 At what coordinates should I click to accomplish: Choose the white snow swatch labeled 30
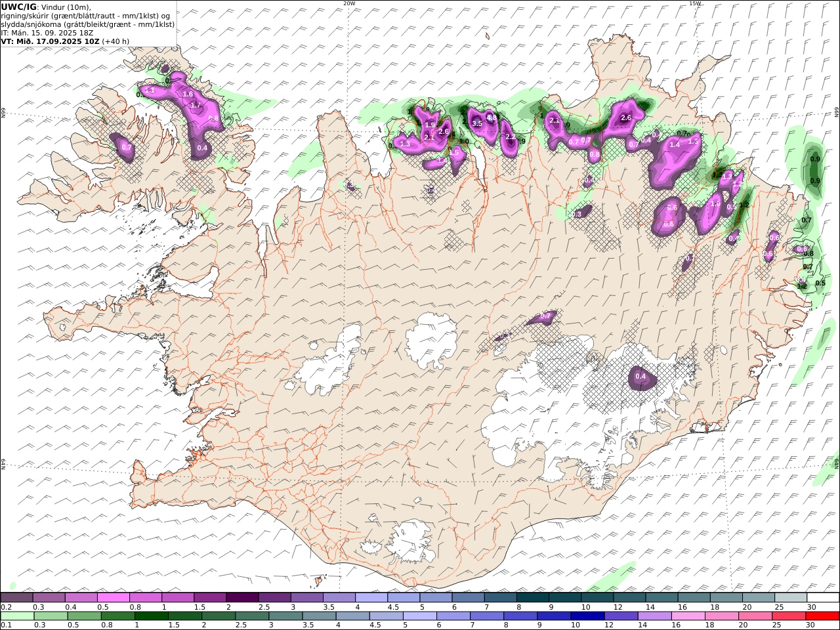click(823, 598)
